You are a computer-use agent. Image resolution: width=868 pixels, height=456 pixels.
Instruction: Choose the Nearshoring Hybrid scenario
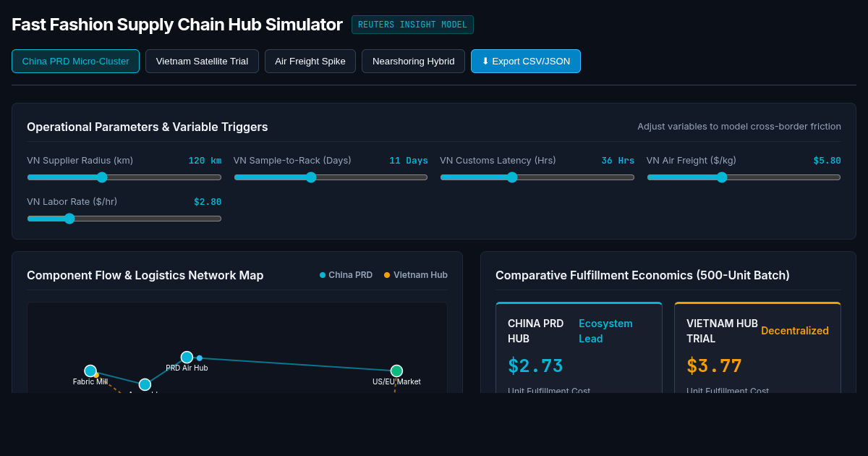[x=413, y=62]
